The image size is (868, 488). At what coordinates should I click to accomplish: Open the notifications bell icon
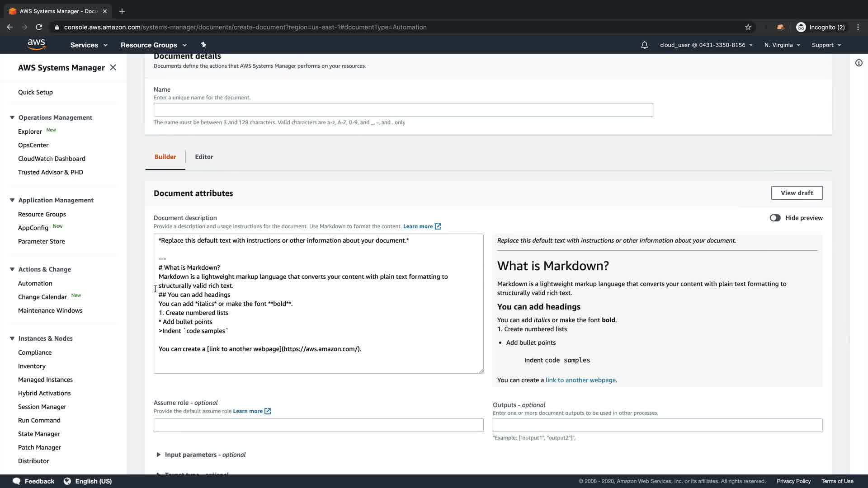coord(644,45)
